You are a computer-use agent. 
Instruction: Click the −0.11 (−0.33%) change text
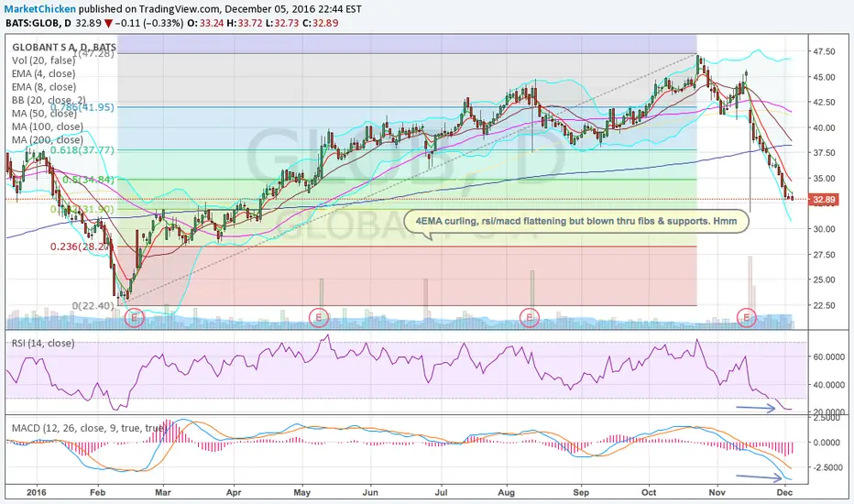pos(148,24)
